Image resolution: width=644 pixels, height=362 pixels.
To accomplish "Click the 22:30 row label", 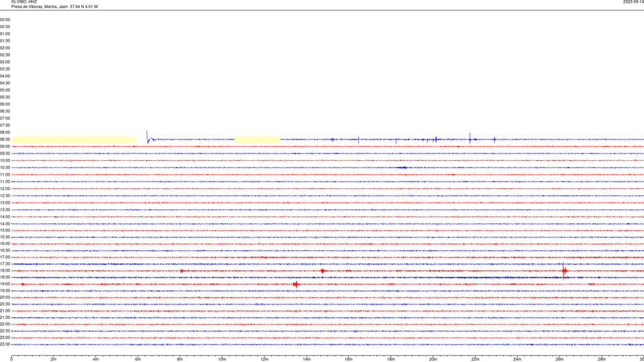I will click(x=5, y=331).
